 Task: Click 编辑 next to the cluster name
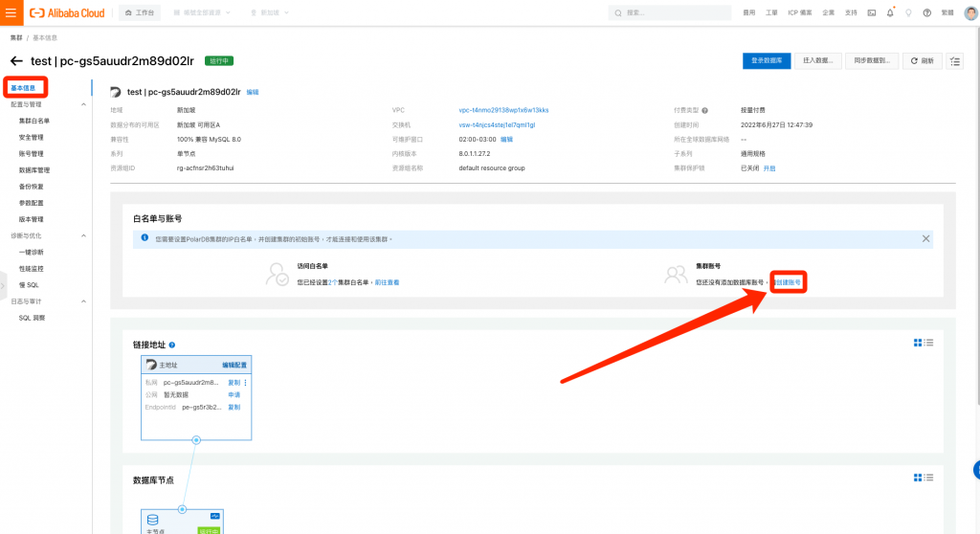[x=253, y=92]
